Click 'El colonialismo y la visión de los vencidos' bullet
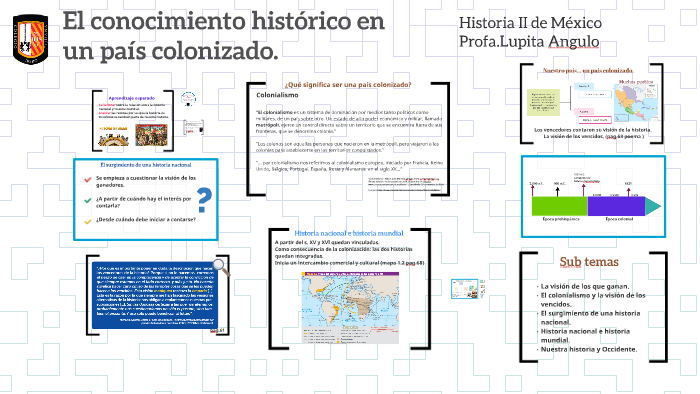 [593, 300]
